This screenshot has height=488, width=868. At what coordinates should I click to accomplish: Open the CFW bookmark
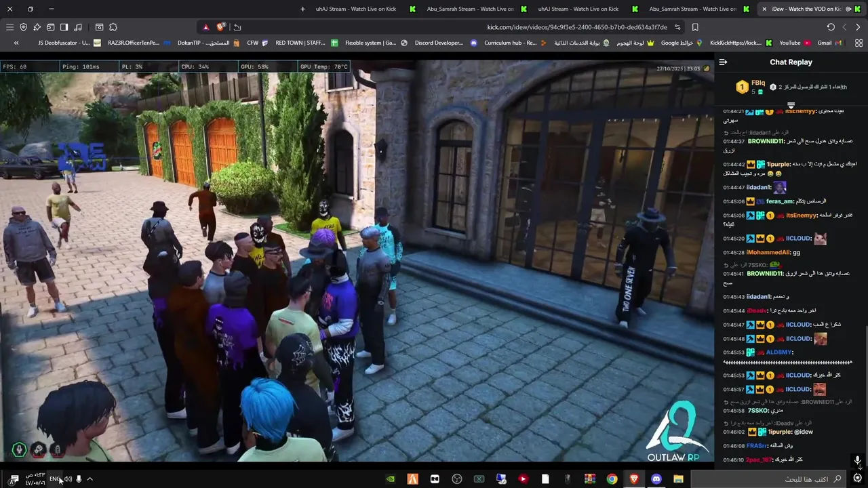pos(258,43)
